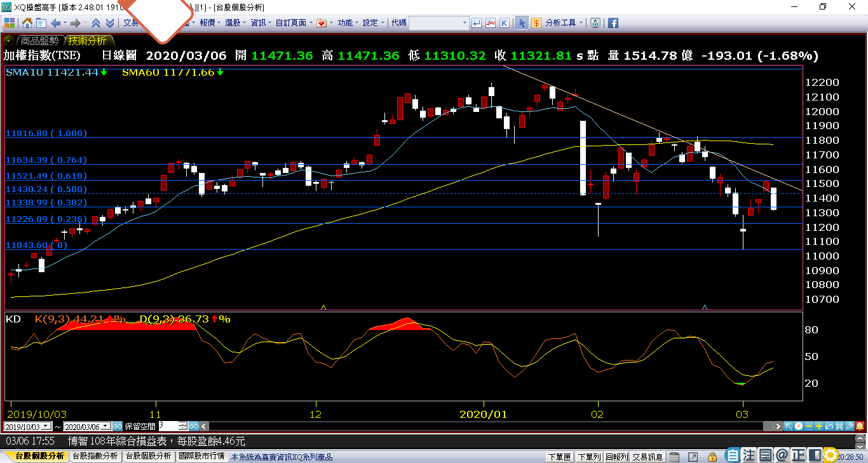Click the 保留空間 number input field
This screenshot has height=463, width=868.
pos(168,426)
